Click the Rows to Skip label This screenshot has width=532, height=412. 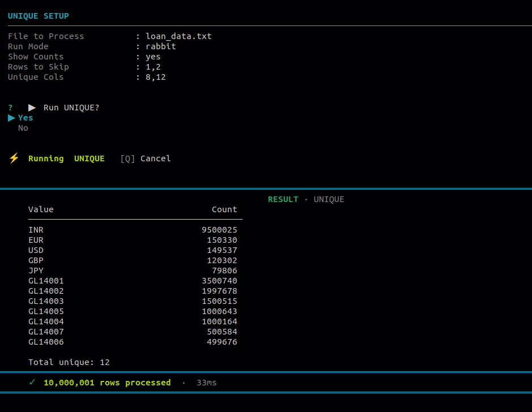(x=39, y=67)
